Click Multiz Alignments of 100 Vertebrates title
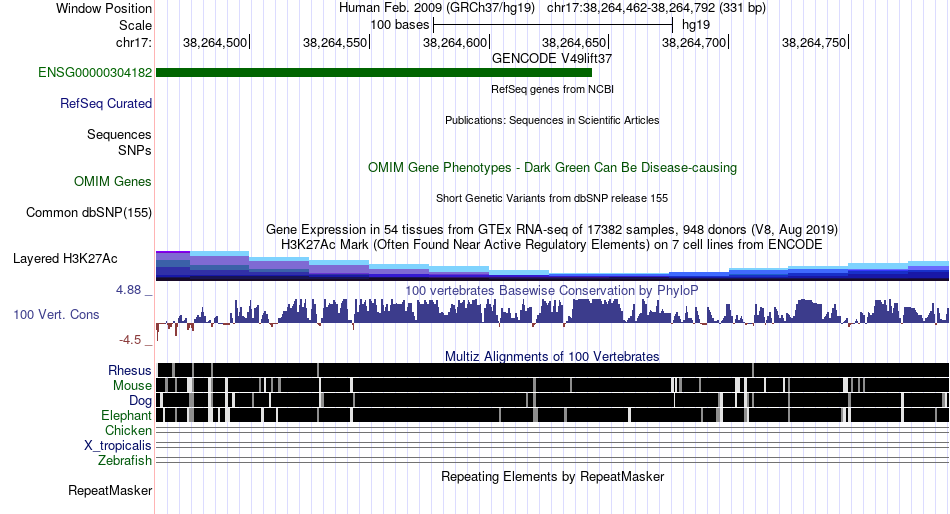This screenshot has height=514, width=950. pos(552,356)
